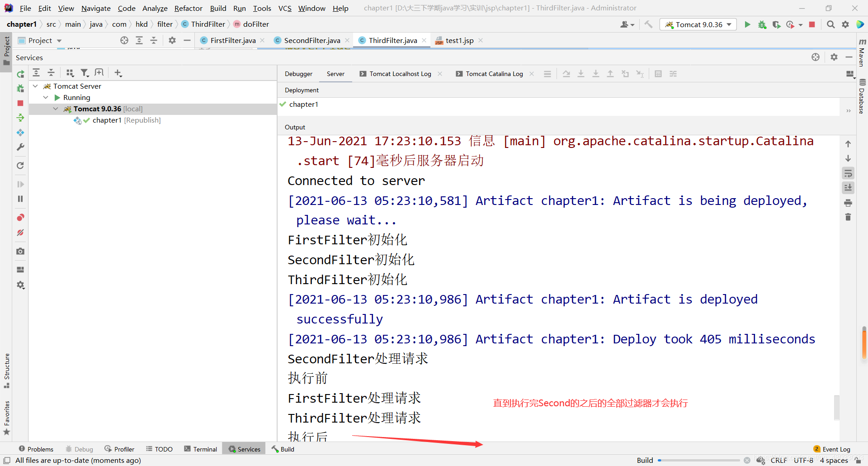
Task: Clear all output with trash icon
Action: tap(848, 217)
